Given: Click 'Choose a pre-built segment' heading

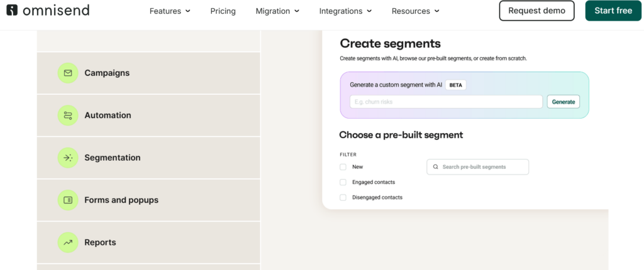Looking at the screenshot, I should [x=401, y=135].
